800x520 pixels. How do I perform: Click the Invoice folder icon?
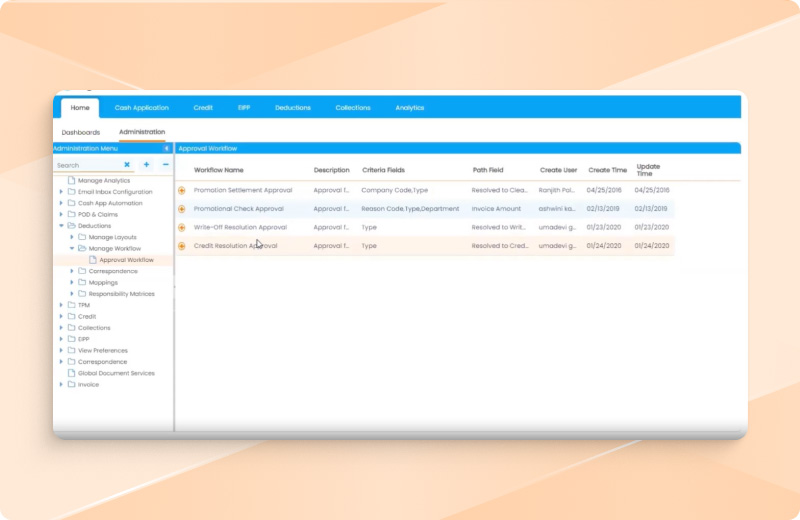pos(71,384)
